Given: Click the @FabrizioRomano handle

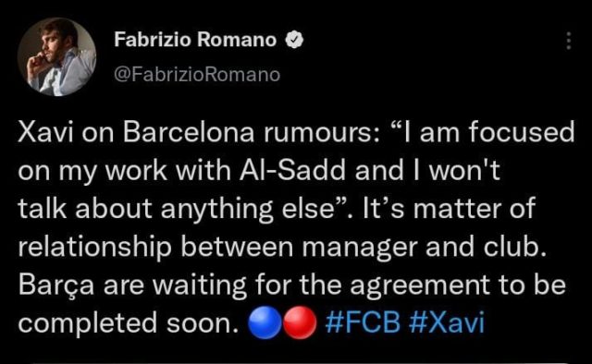Looking at the screenshot, I should [197, 74].
